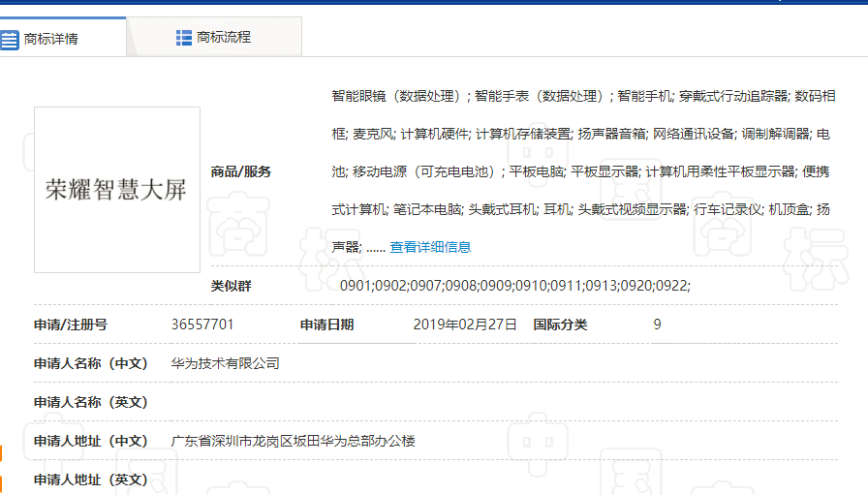Viewport: 868px width, 495px height.
Task: Select the application date 2019年02月27日
Action: (465, 325)
